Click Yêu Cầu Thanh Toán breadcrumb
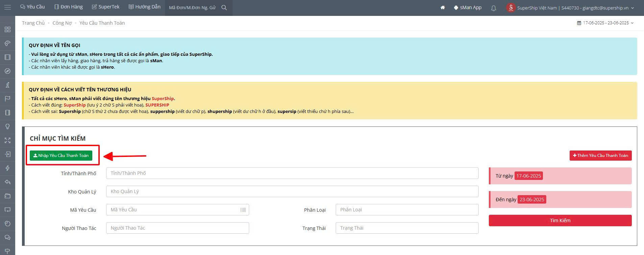This screenshot has width=644, height=255. [x=102, y=23]
